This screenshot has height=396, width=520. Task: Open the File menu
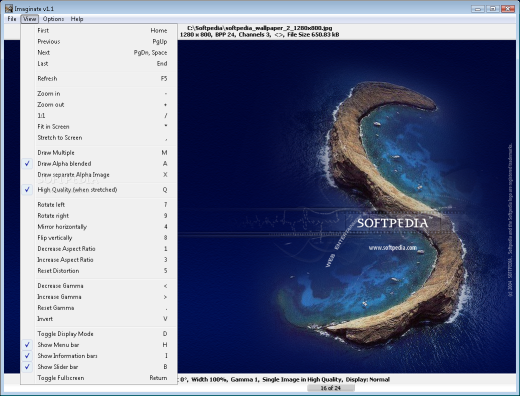coord(12,19)
